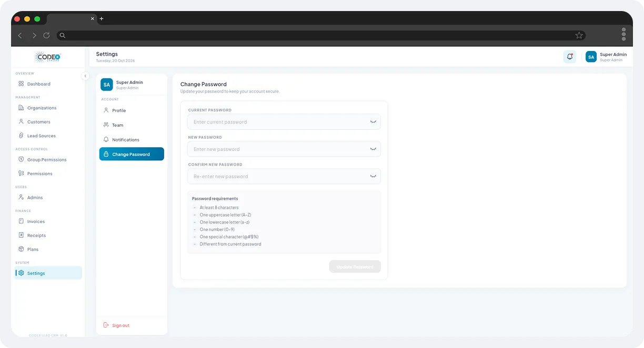
Task: Show new password with eye toggle
Action: pos(373,149)
